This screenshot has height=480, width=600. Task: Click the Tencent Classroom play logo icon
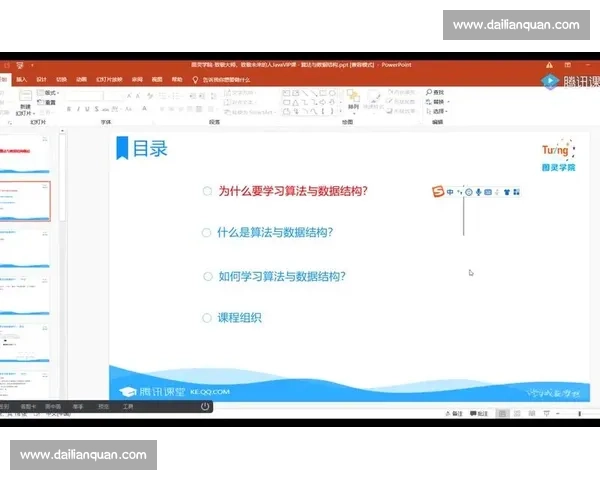550,81
